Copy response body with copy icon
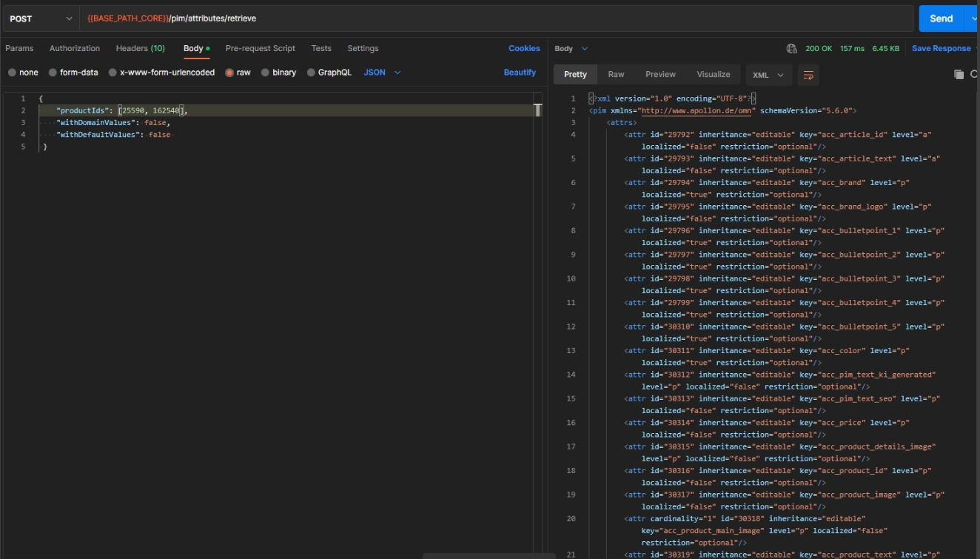 (959, 75)
